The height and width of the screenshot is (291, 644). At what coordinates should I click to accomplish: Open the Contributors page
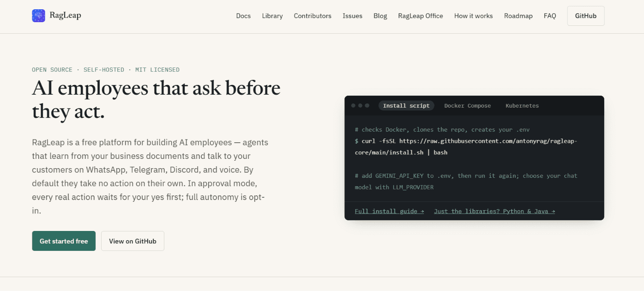point(313,16)
